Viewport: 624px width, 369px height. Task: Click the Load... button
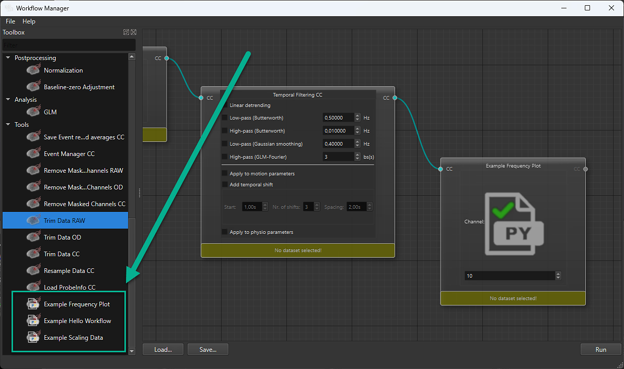pyautogui.click(x=163, y=349)
